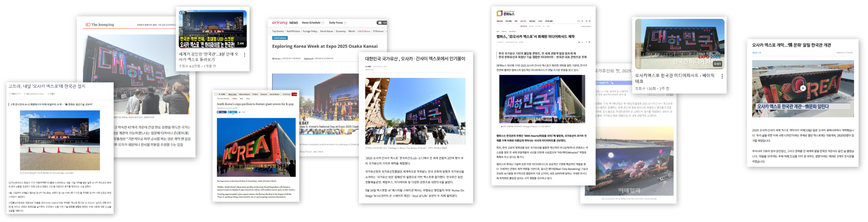The width and height of the screenshot is (868, 222).
Task: Click Print button in Asahi article
Action: 243,112
